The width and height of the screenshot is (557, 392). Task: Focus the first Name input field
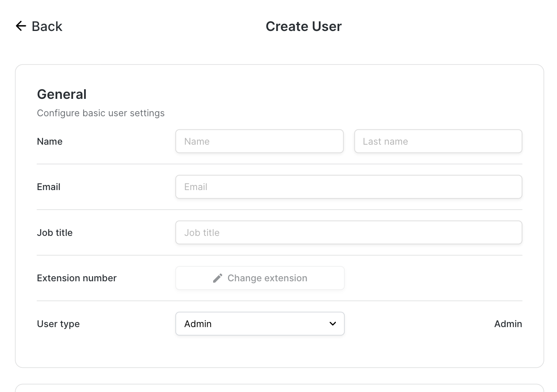point(259,141)
